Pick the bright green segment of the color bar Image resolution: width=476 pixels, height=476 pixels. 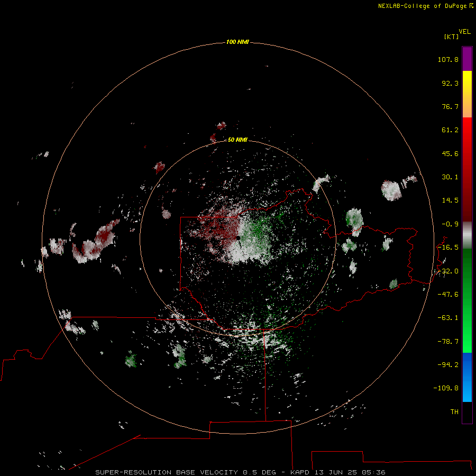pyautogui.click(x=467, y=300)
